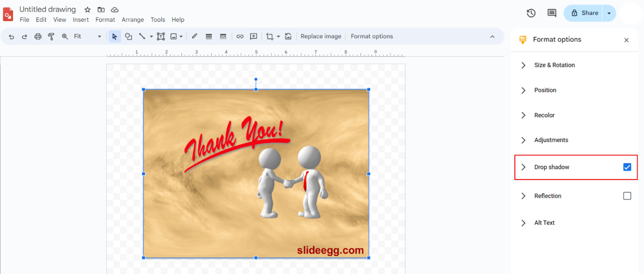Click the Zoom tool
Image resolution: width=644 pixels, height=274 pixels.
(65, 36)
